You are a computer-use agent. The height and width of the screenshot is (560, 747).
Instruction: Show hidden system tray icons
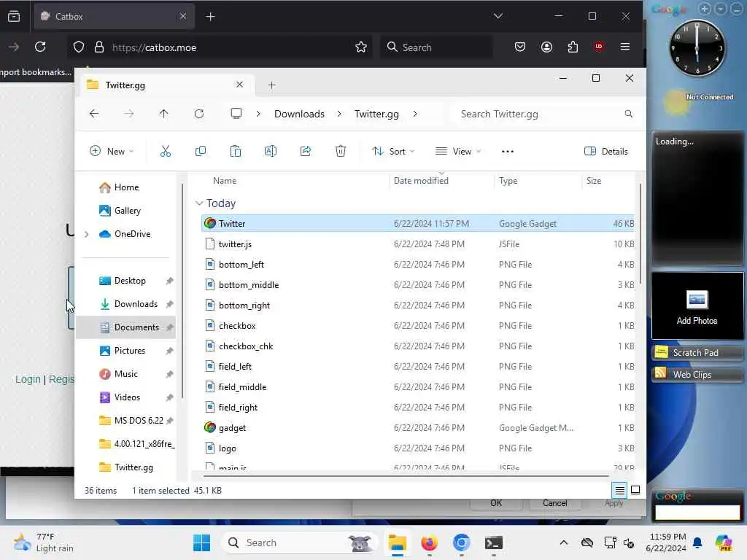click(x=564, y=542)
